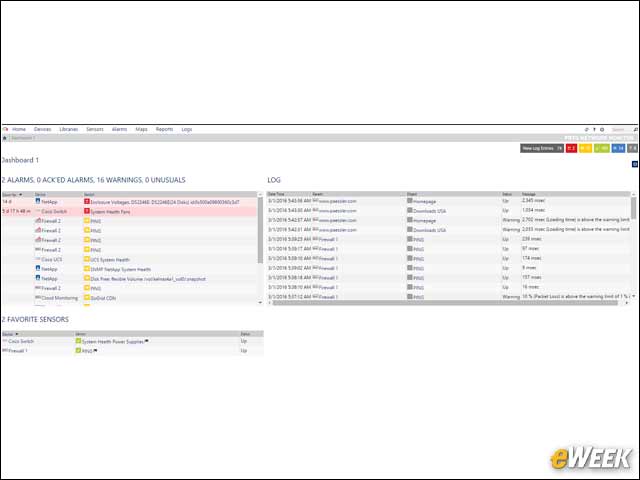Click yellow icon beside Disk Free sensor
The width and height of the screenshot is (640, 480).
(87, 278)
